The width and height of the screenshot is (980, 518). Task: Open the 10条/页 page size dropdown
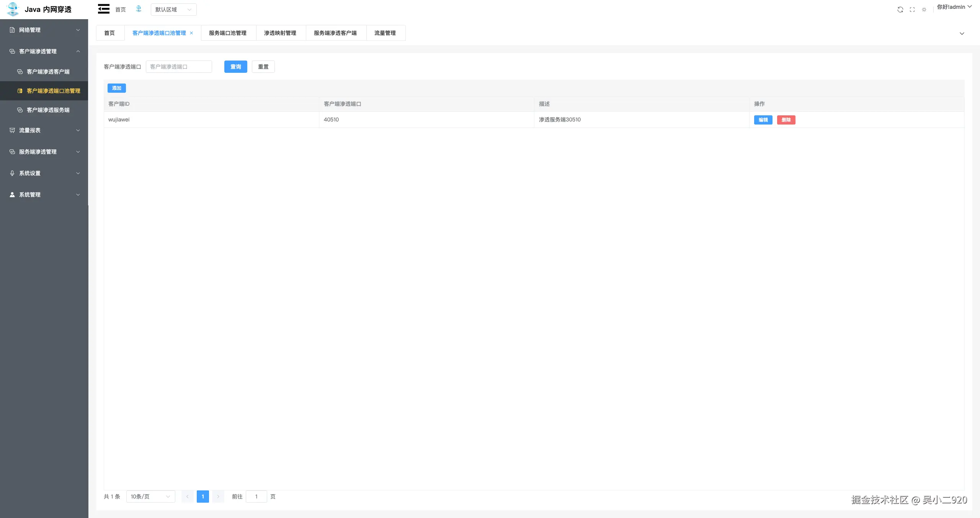pyautogui.click(x=150, y=497)
